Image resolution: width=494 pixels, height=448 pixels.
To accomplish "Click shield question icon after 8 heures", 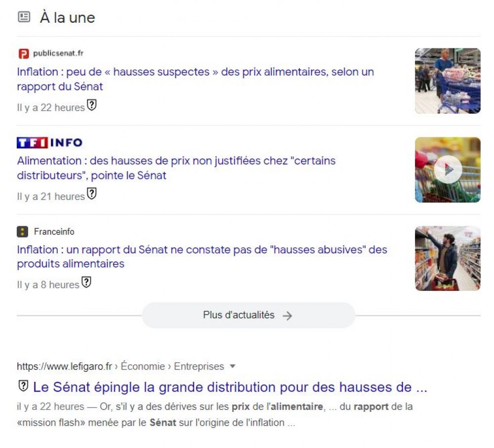I will [86, 282].
